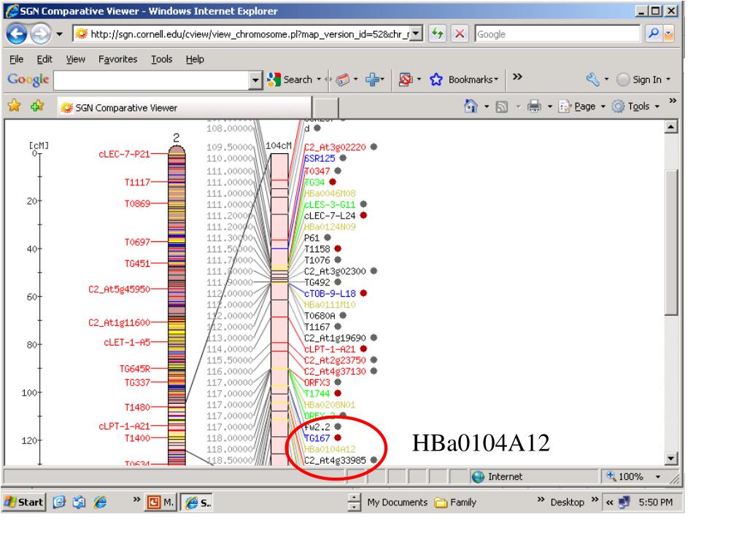Expand the address bar history dropdown
Viewport: 747px width, 560px height.
[x=417, y=34]
